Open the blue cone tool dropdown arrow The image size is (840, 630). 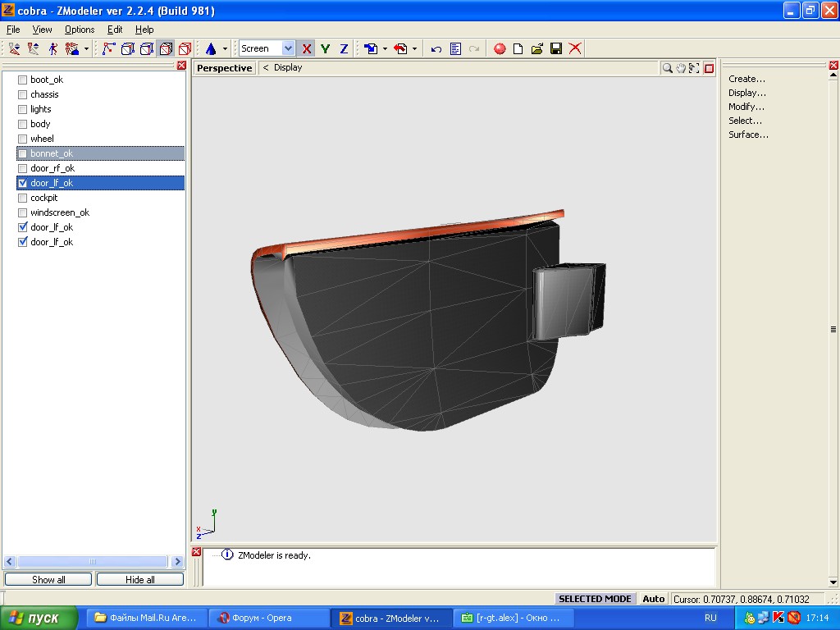point(225,49)
